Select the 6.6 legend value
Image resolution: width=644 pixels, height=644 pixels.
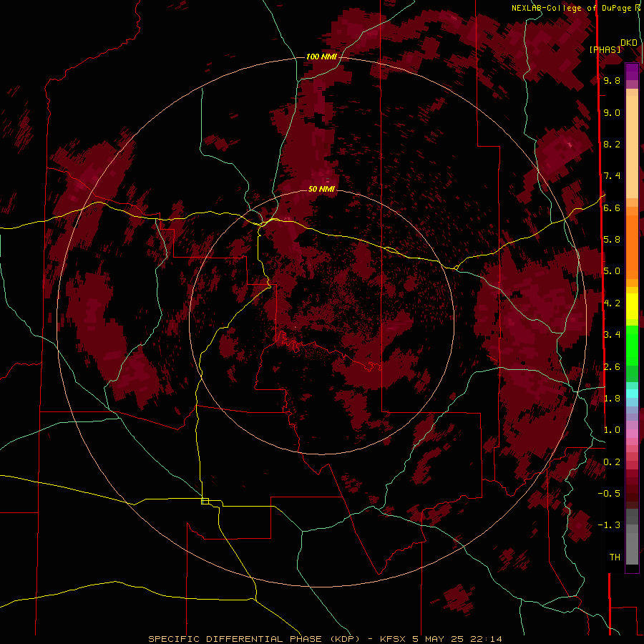pos(612,208)
